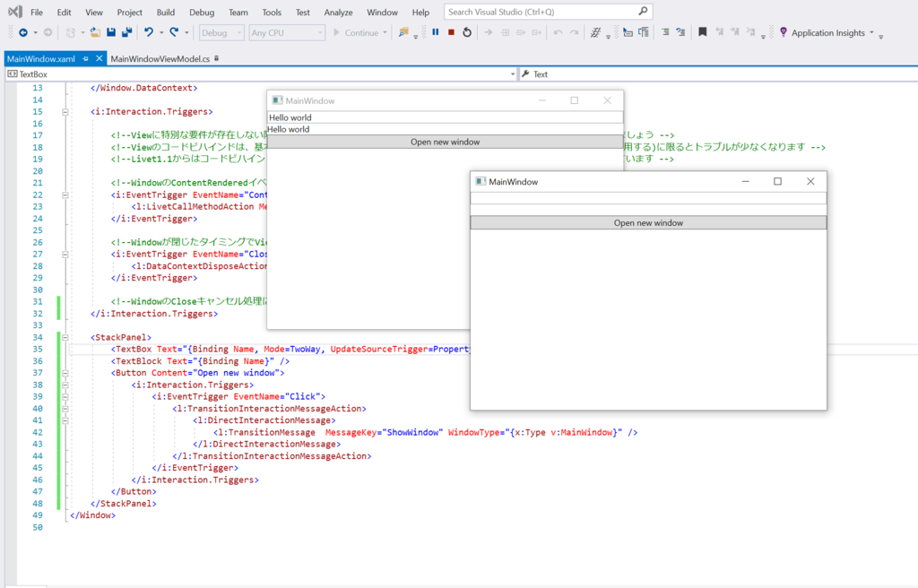Click the Step Forward debugging icon

pos(575,33)
